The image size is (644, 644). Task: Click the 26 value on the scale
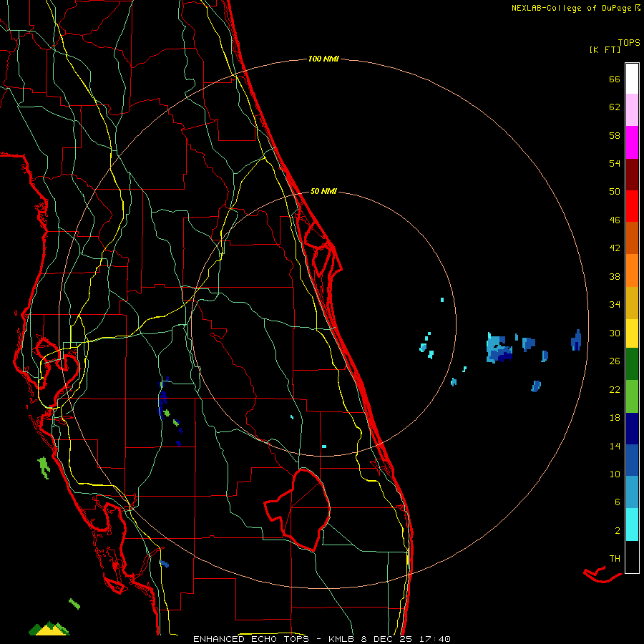(615, 361)
